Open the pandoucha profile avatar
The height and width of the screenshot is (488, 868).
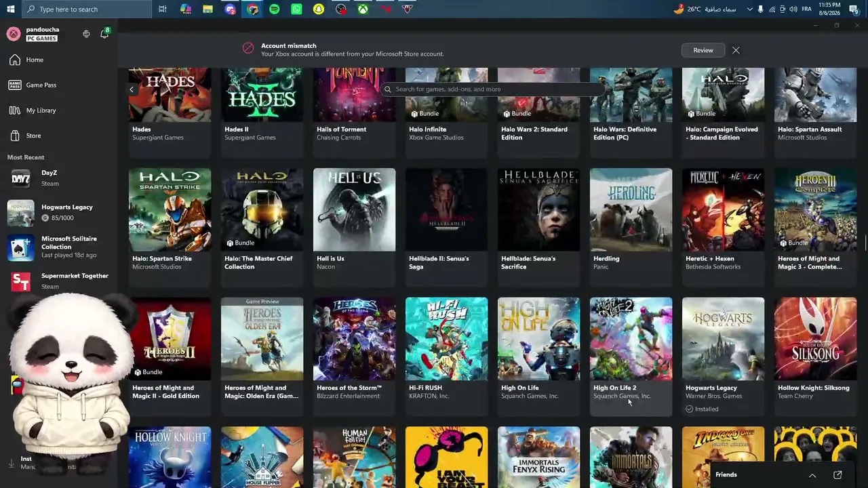point(14,34)
